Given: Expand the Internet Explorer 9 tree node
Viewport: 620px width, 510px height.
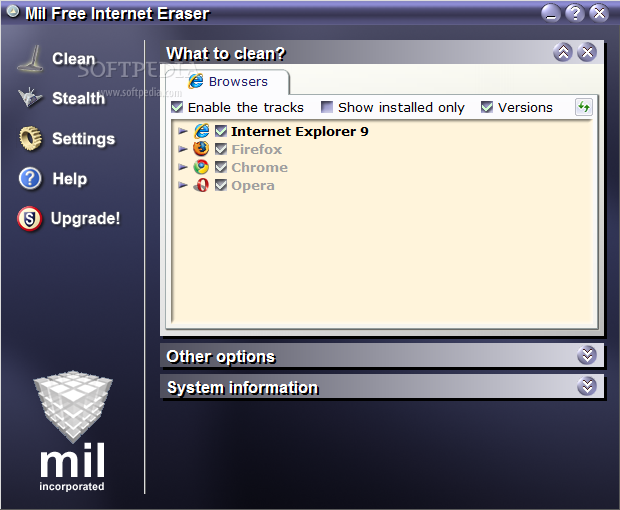Looking at the screenshot, I should pos(183,131).
